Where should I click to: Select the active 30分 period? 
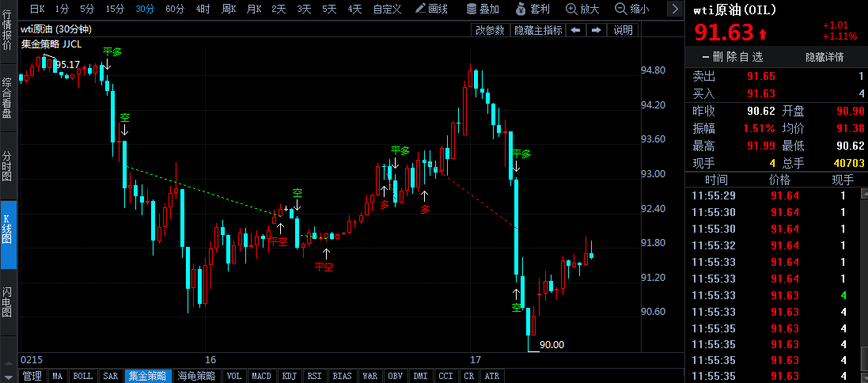145,8
